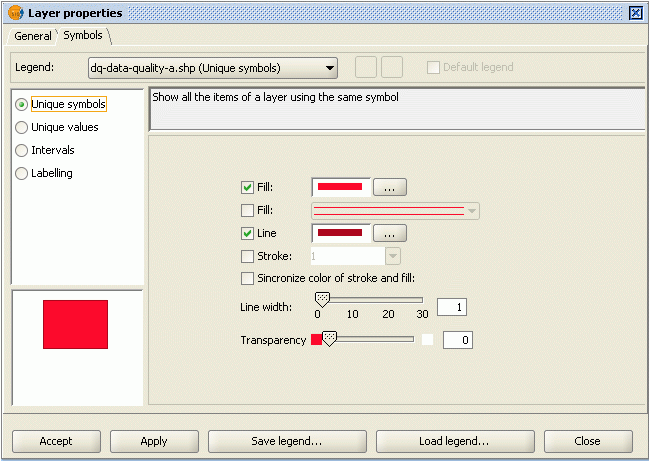649x461 pixels.
Task: Uncheck the Line checkbox
Action: click(x=247, y=233)
